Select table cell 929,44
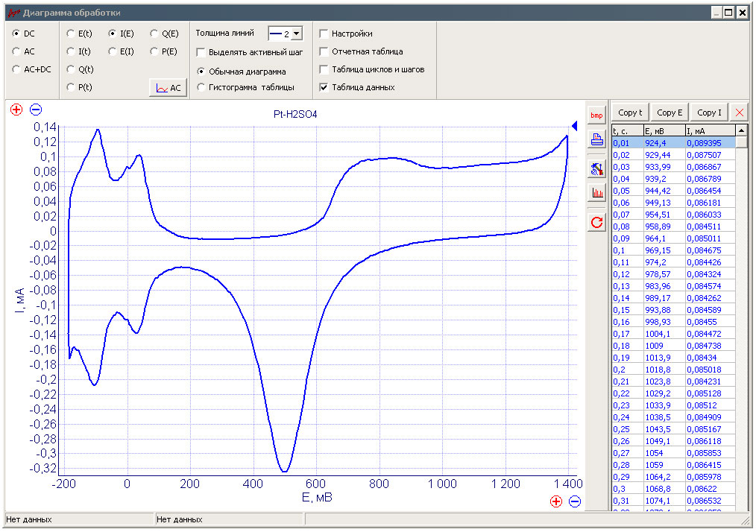 pos(664,155)
